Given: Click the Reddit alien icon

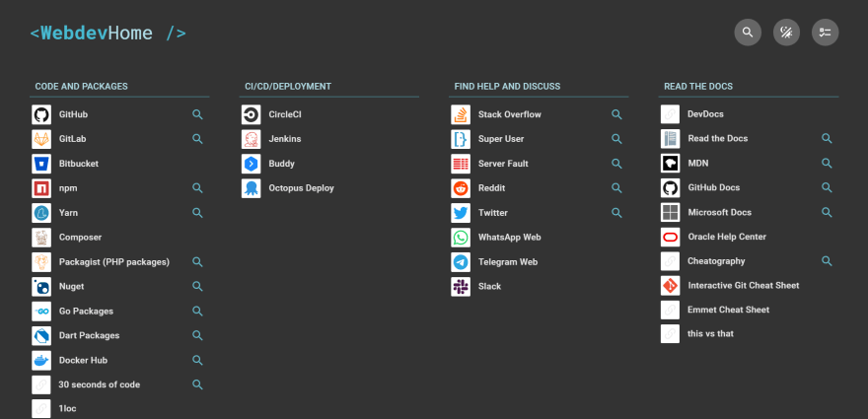Looking at the screenshot, I should (461, 188).
